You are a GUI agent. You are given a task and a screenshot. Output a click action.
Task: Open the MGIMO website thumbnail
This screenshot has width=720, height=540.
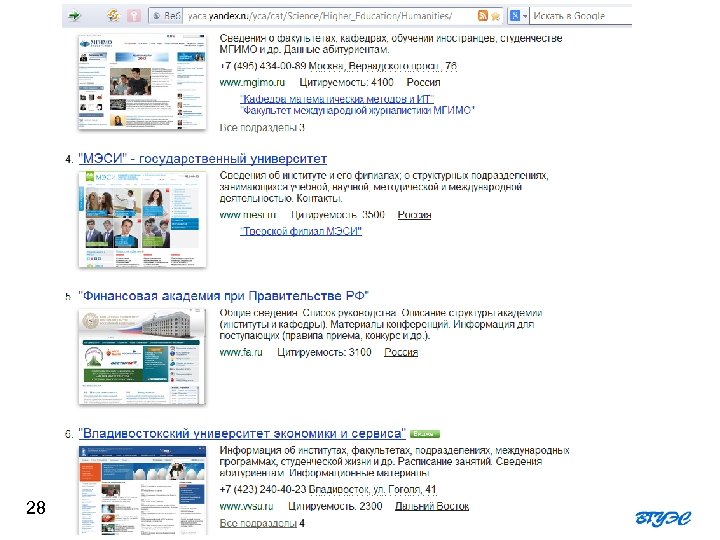tap(142, 81)
